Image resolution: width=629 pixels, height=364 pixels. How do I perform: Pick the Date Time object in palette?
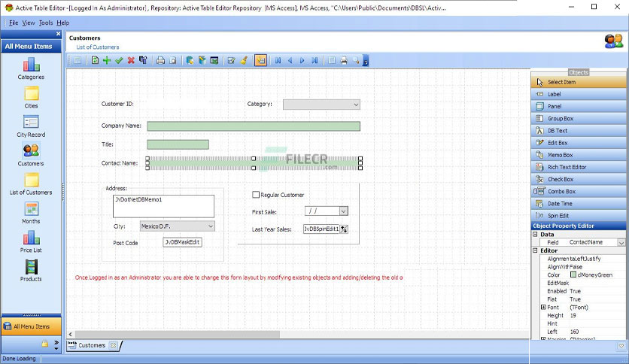[579, 203]
